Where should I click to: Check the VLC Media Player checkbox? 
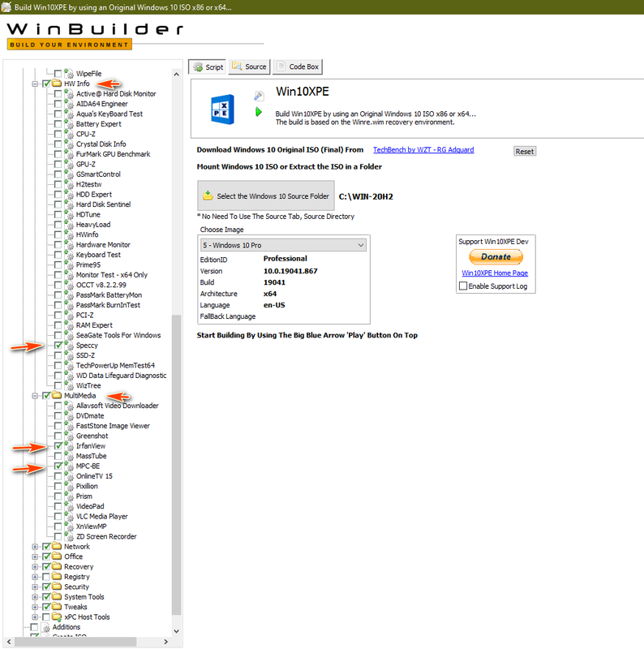(x=58, y=516)
